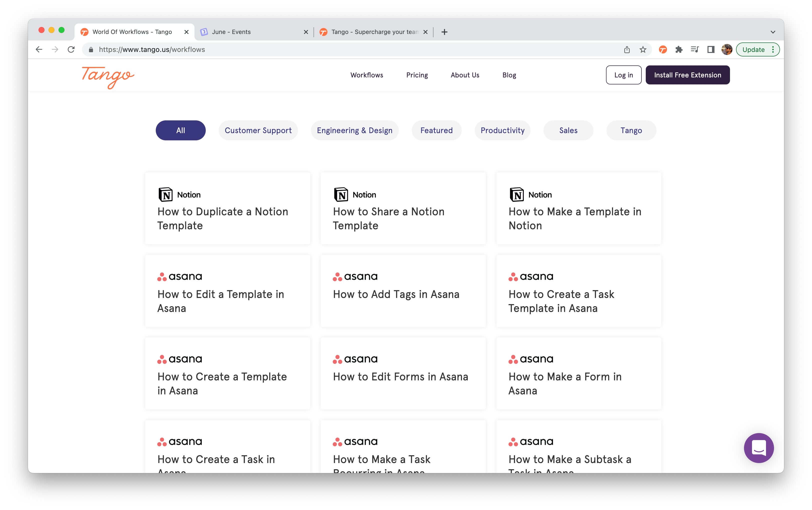The height and width of the screenshot is (510, 812).
Task: Go back with the browser back arrow
Action: (x=39, y=49)
